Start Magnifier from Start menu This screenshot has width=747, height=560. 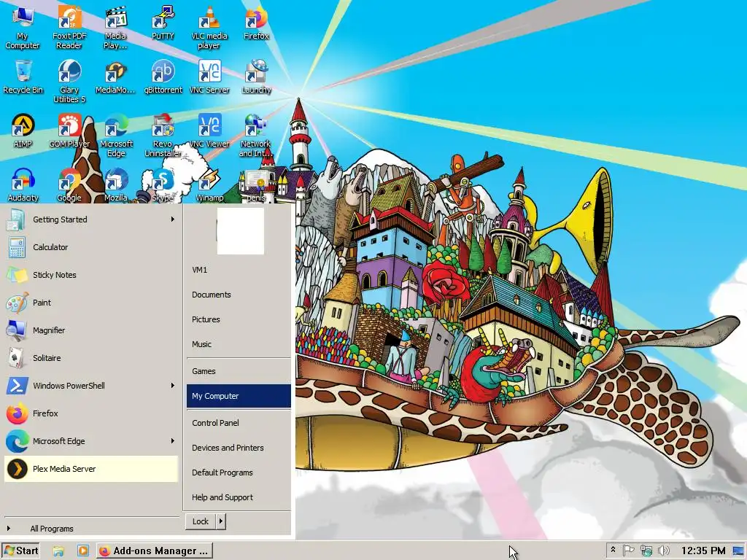coord(90,330)
